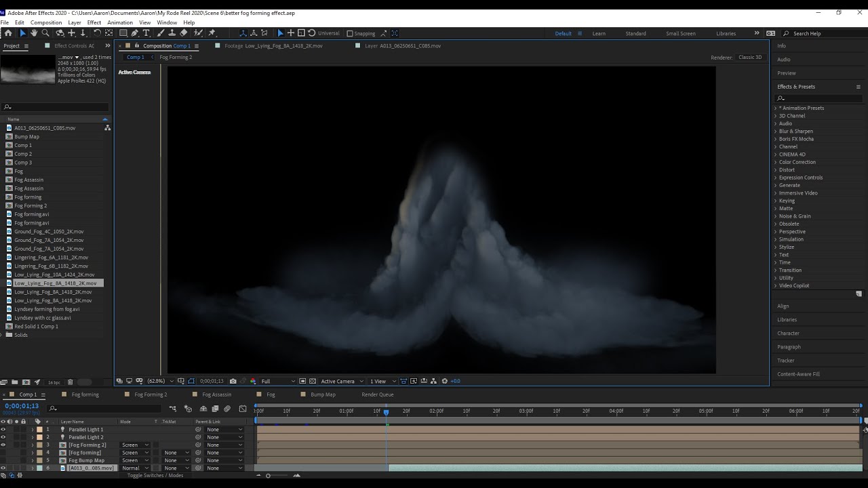Show the Fog Bump Map layer video

point(3,460)
